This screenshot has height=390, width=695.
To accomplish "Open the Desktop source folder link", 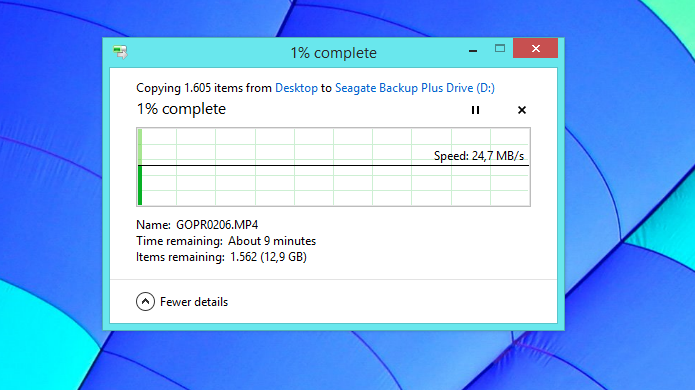I will pos(297,88).
